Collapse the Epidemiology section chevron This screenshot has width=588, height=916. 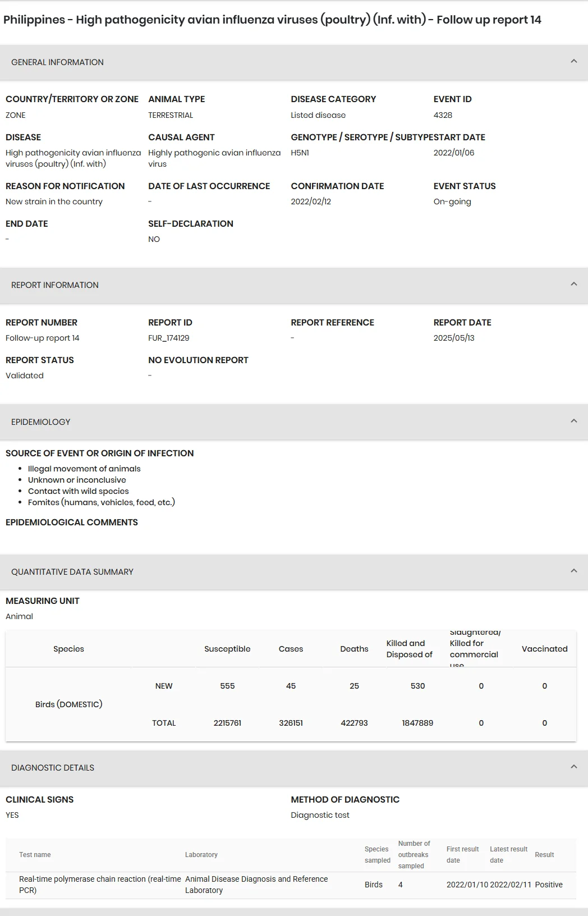tap(573, 421)
